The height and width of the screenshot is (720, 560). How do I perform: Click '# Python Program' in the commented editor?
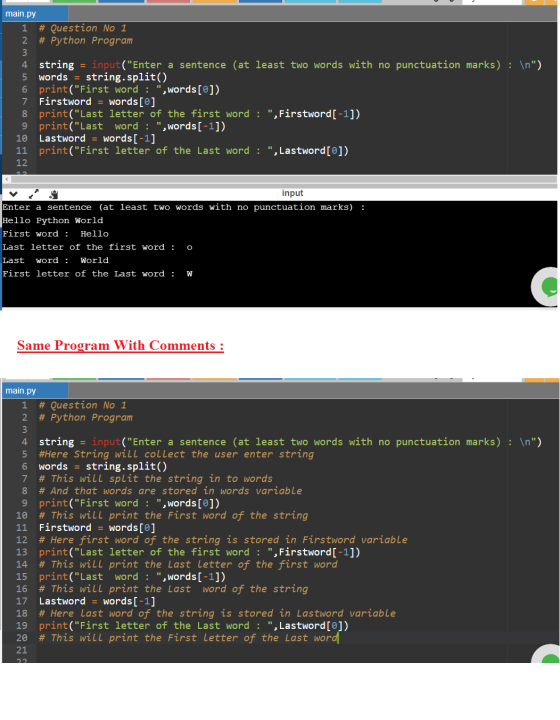[85, 417]
